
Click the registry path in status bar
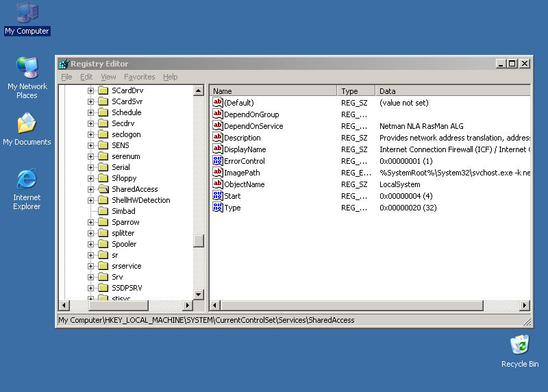point(206,320)
